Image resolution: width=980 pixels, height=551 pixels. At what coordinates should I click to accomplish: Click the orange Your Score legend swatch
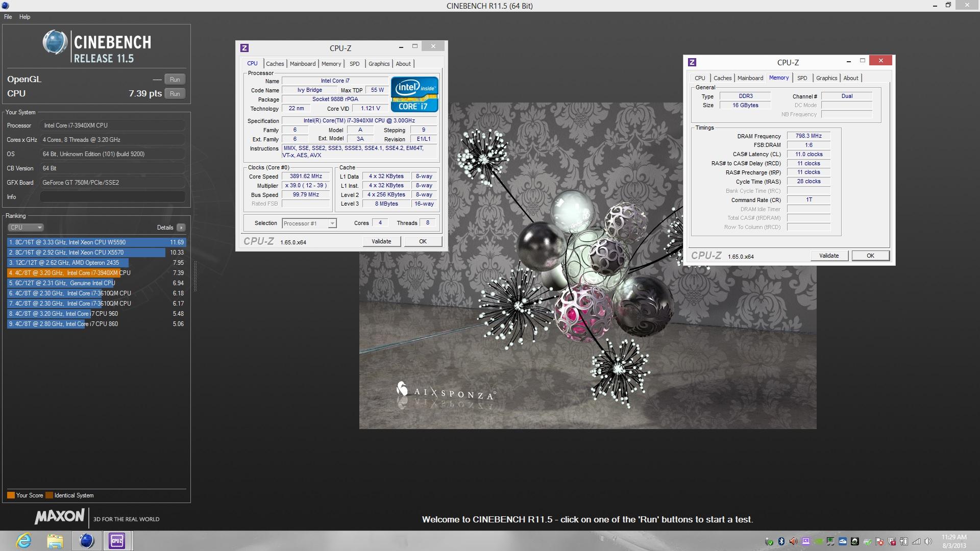pyautogui.click(x=11, y=495)
